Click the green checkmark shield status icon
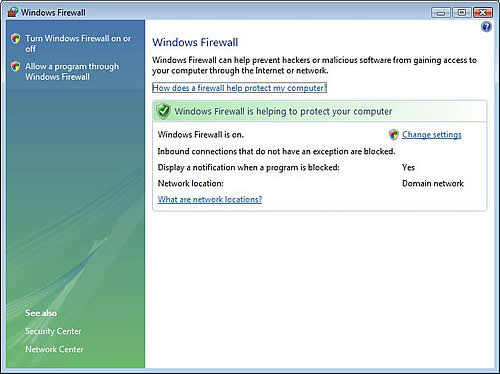500x374 pixels. [163, 111]
